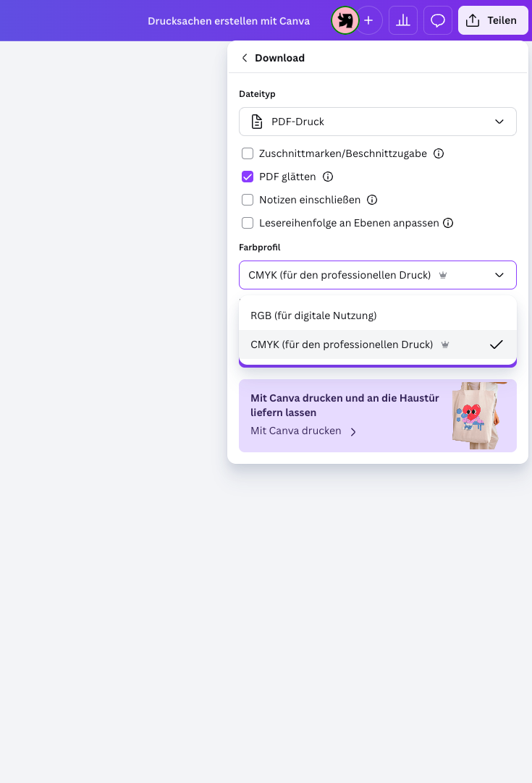Enable Lesereihenfolge an Ebenen anpassen
The image size is (532, 783).
pos(248,223)
